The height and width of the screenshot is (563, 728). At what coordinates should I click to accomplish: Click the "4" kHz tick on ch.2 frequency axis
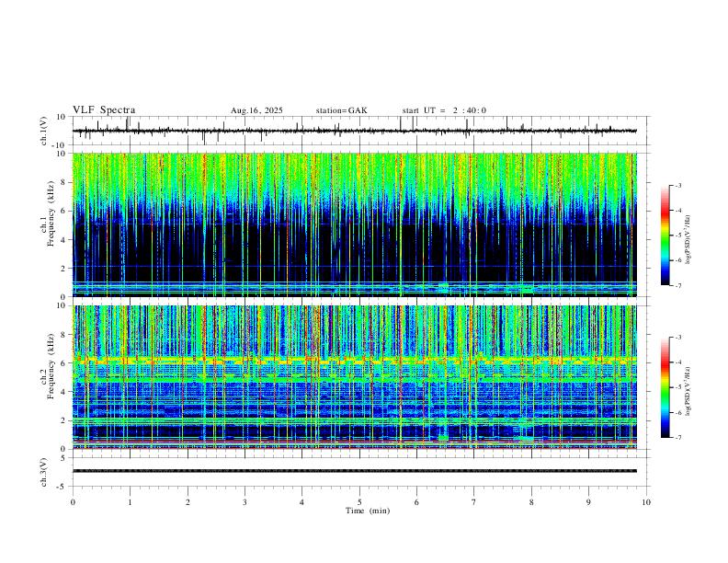pyautogui.click(x=63, y=392)
